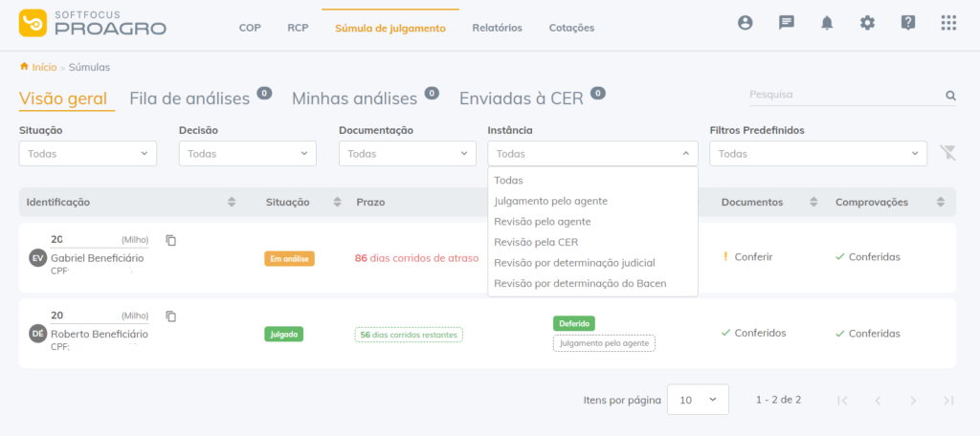Copy Roberto Beneficiário's identification number
This screenshot has height=436, width=980.
[171, 316]
